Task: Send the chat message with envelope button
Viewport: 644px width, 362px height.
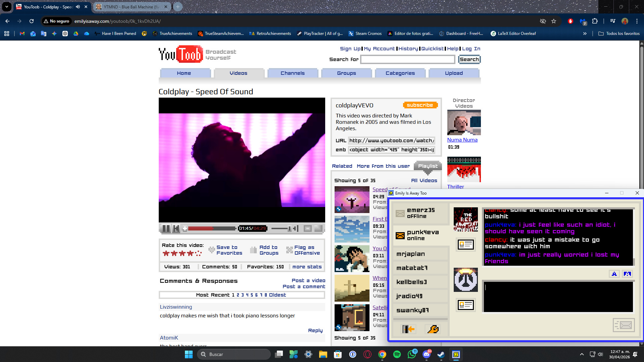Action: tap(624, 325)
